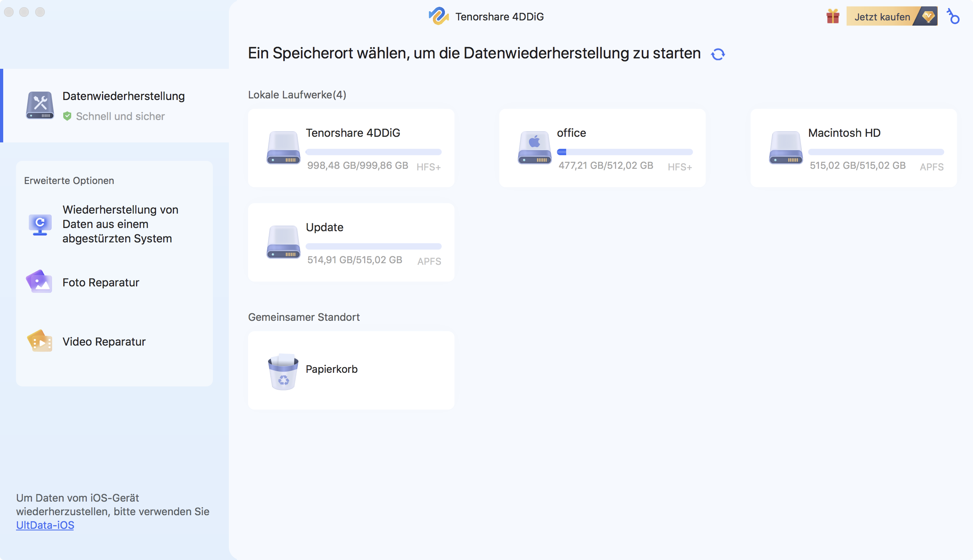Click the diamond icon on Jetzt kaufen
The width and height of the screenshot is (973, 560).
coord(928,16)
